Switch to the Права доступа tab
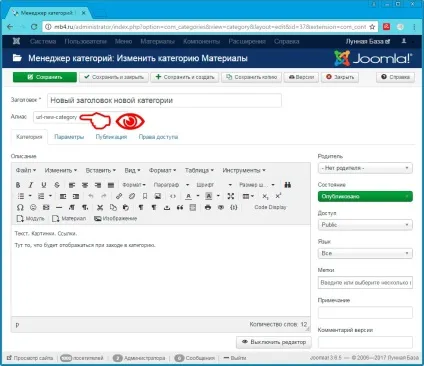Image resolution: width=424 pixels, height=366 pixels. pos(158,137)
